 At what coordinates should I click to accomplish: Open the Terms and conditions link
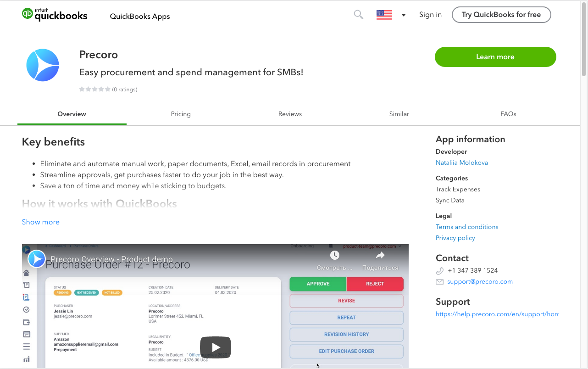(467, 227)
